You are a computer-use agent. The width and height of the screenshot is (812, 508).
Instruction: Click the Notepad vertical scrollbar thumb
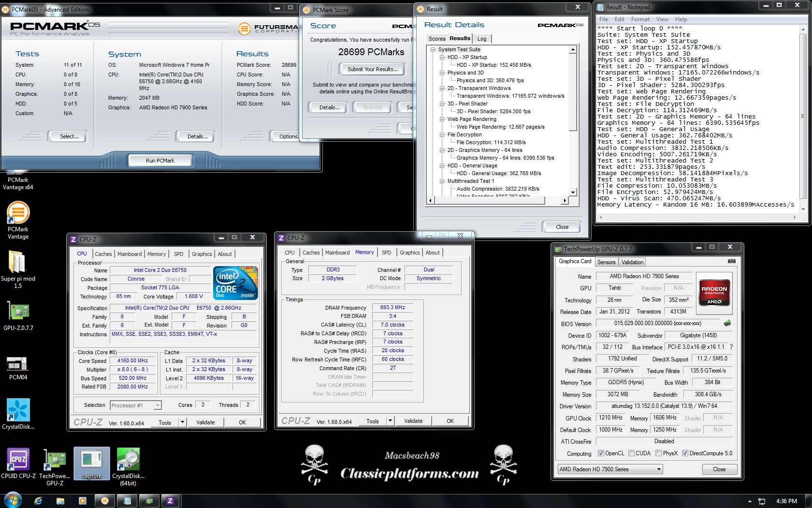(x=803, y=116)
